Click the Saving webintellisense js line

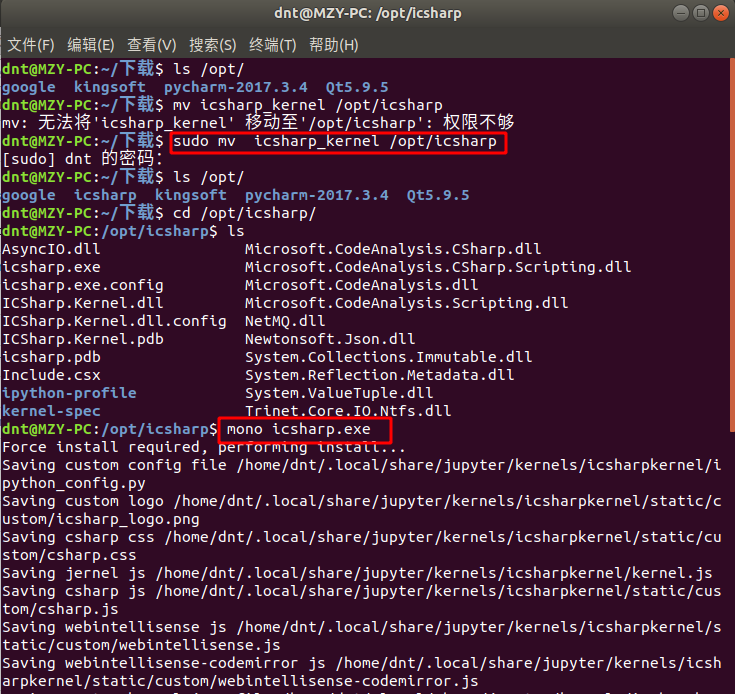pyautogui.click(x=361, y=636)
